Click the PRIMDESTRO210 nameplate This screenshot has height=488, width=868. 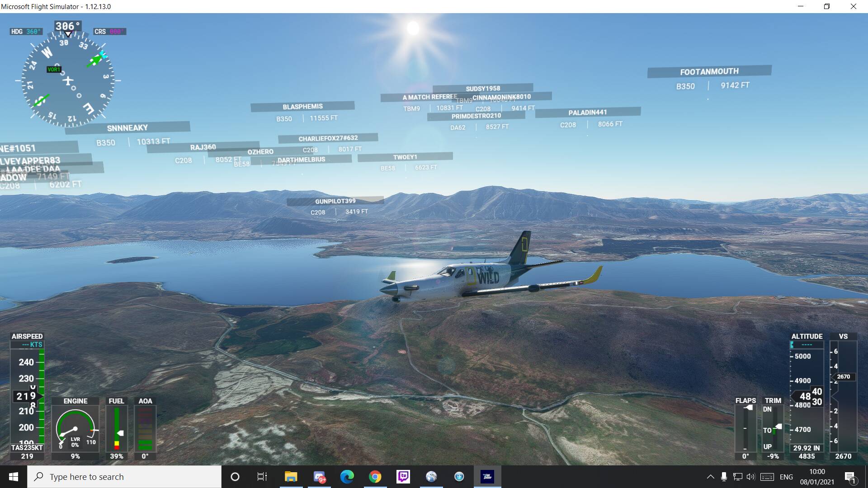click(x=476, y=116)
